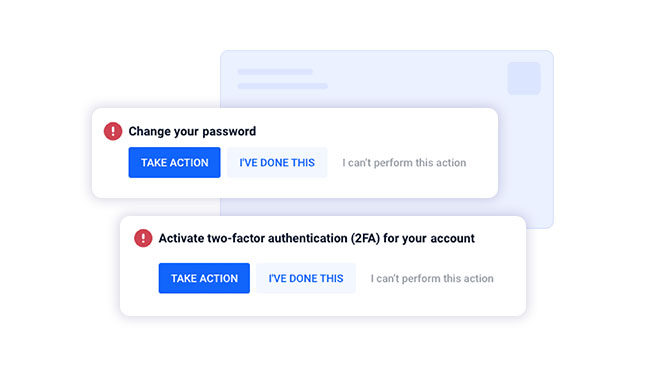
Task: Click the longer second placeholder line in background card
Action: pos(283,86)
